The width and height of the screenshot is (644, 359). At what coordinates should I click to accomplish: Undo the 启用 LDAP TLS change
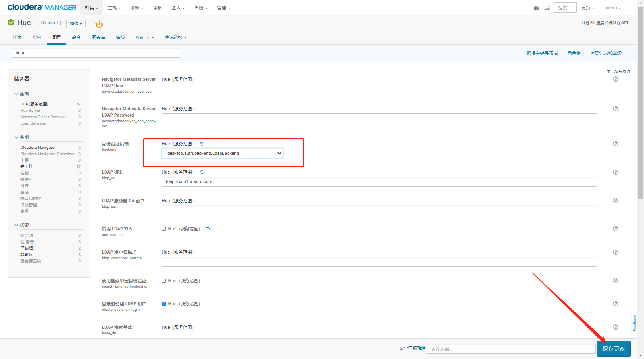click(x=208, y=228)
